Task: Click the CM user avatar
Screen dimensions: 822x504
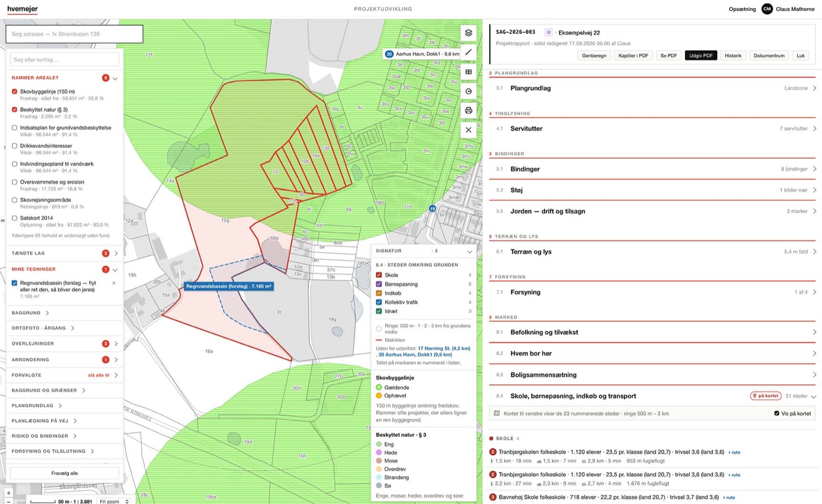Action: tap(767, 9)
